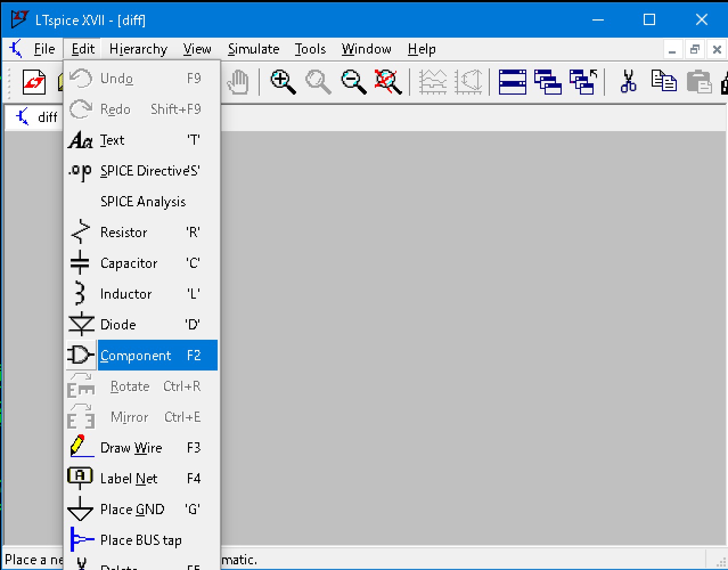Screen dimensions: 728x570
Task: Click the Zoom Out magnifier icon
Action: tap(353, 82)
